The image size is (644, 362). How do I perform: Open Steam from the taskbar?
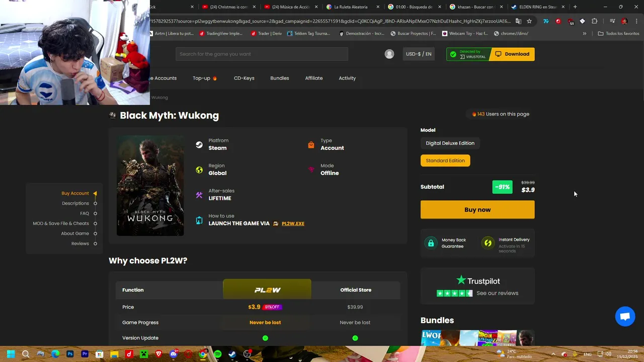(232, 354)
